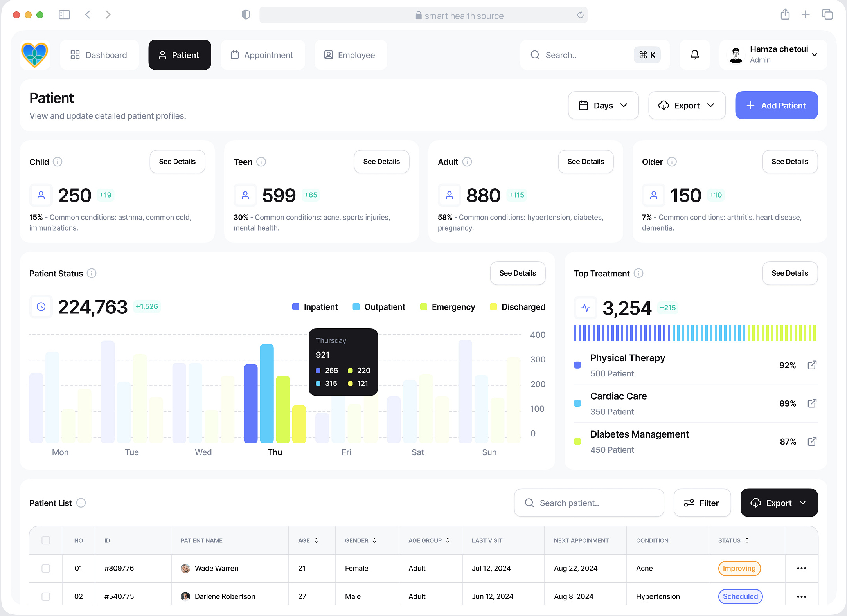This screenshot has width=847, height=616.
Task: Click the Search patient input field
Action: point(589,503)
